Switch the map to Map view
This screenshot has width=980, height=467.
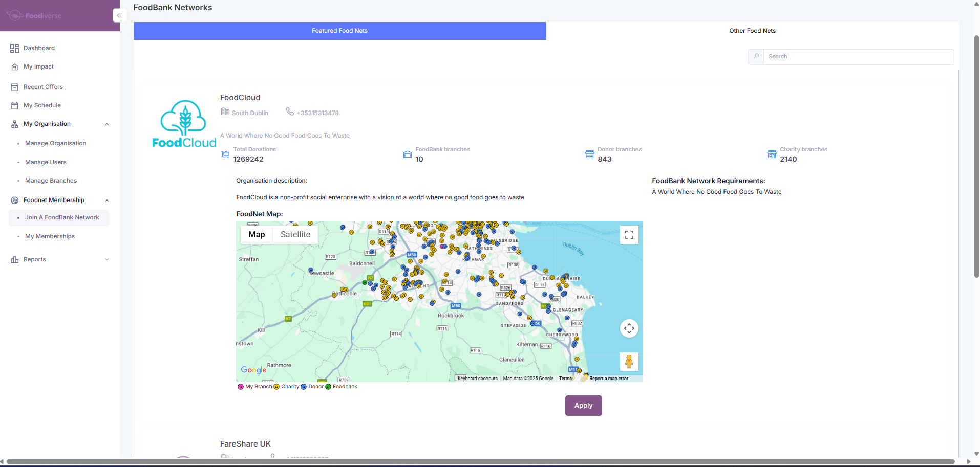pyautogui.click(x=257, y=235)
